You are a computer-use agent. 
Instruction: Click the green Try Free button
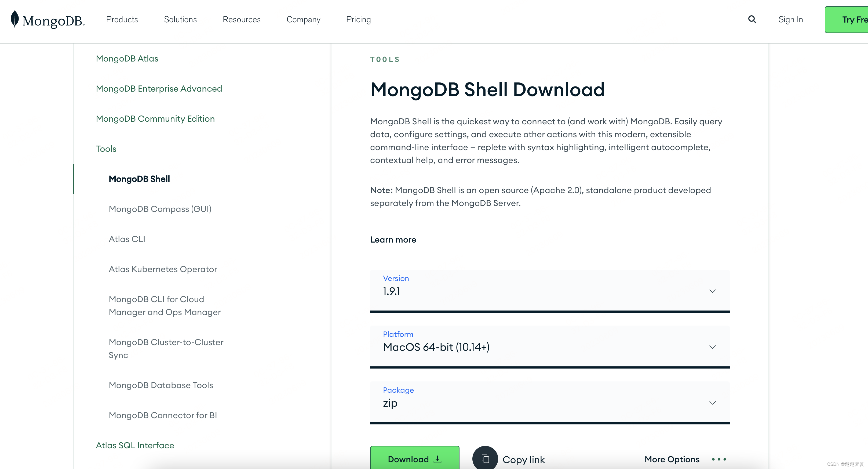pyautogui.click(x=847, y=20)
